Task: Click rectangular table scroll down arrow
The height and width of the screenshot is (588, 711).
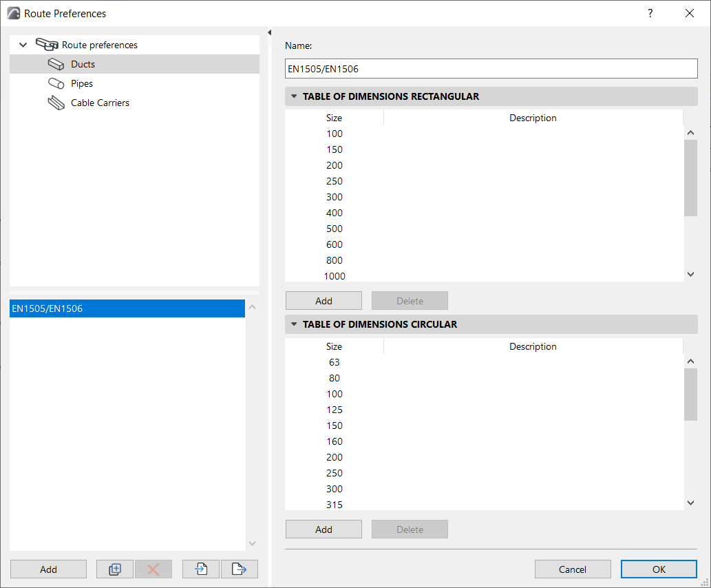Action: tap(690, 274)
